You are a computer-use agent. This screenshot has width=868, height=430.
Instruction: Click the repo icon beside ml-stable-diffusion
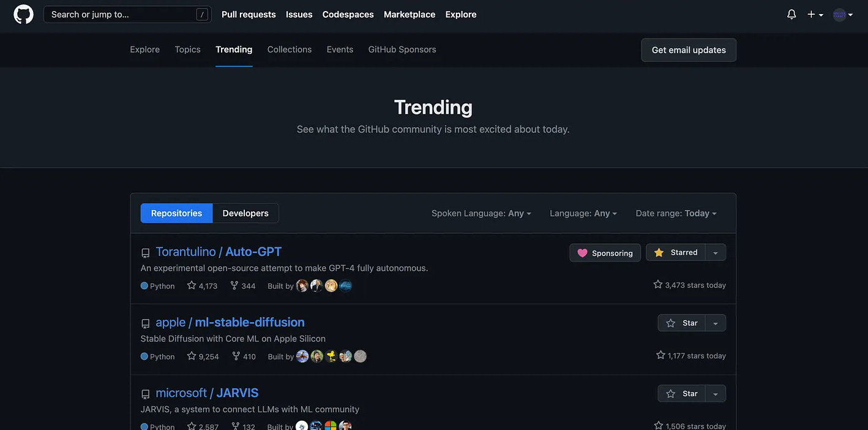(x=146, y=323)
